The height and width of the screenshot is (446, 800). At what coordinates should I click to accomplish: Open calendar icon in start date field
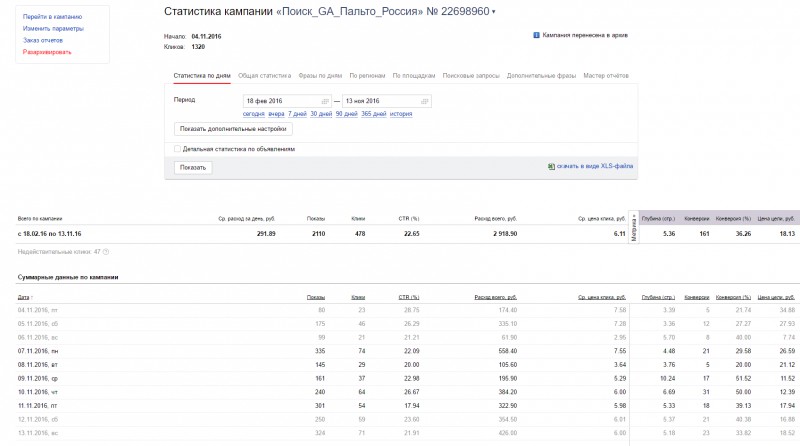pos(325,101)
